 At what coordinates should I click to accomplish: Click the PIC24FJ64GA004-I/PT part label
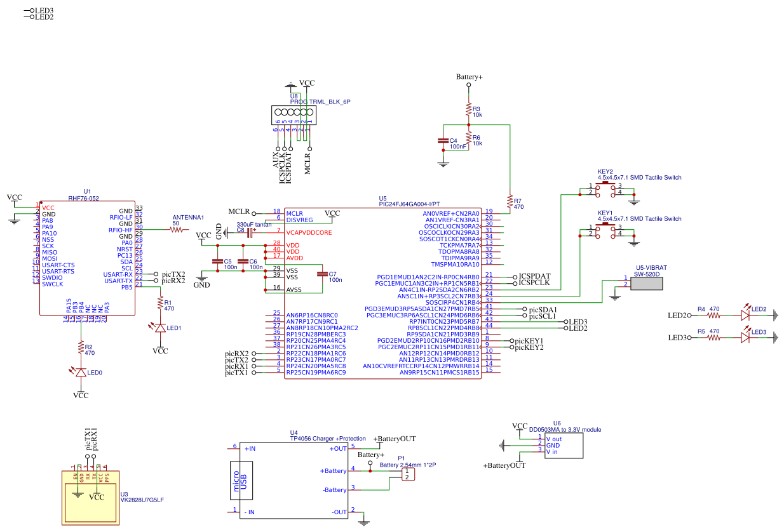click(409, 204)
